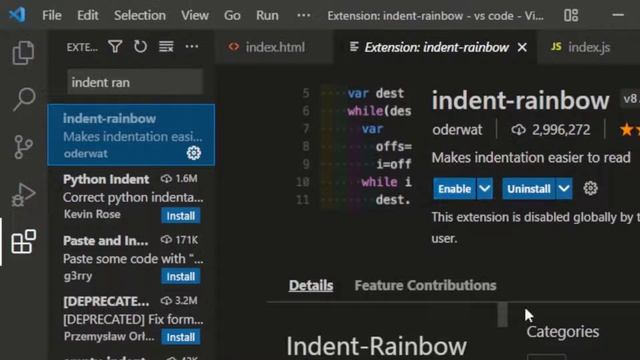The height and width of the screenshot is (360, 640).
Task: Enable the indent-rainbow extension
Action: point(454,189)
